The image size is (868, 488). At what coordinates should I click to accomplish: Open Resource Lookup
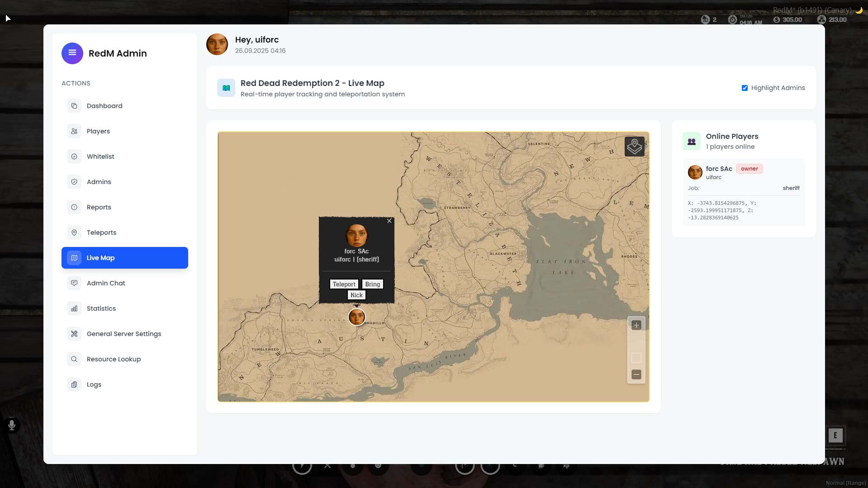coord(125,359)
